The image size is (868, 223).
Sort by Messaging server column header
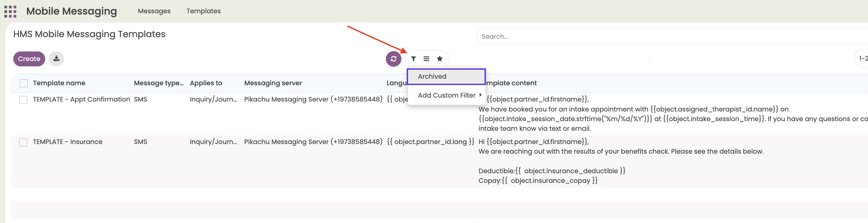pos(272,83)
